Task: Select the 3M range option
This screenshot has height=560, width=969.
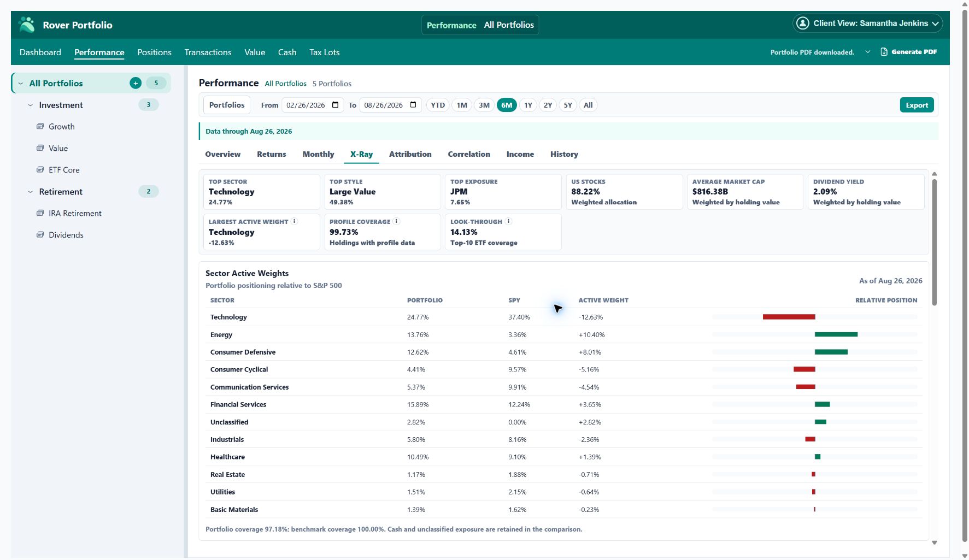Action: [484, 105]
